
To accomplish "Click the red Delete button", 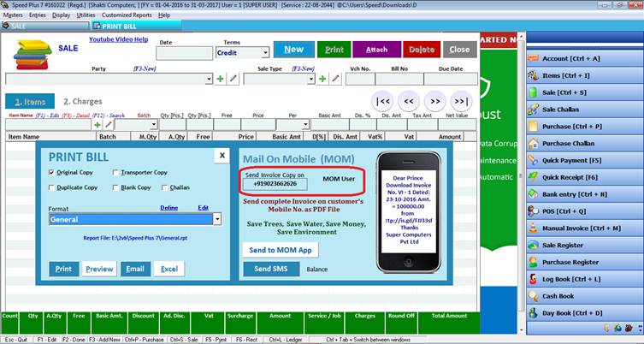I will point(422,50).
